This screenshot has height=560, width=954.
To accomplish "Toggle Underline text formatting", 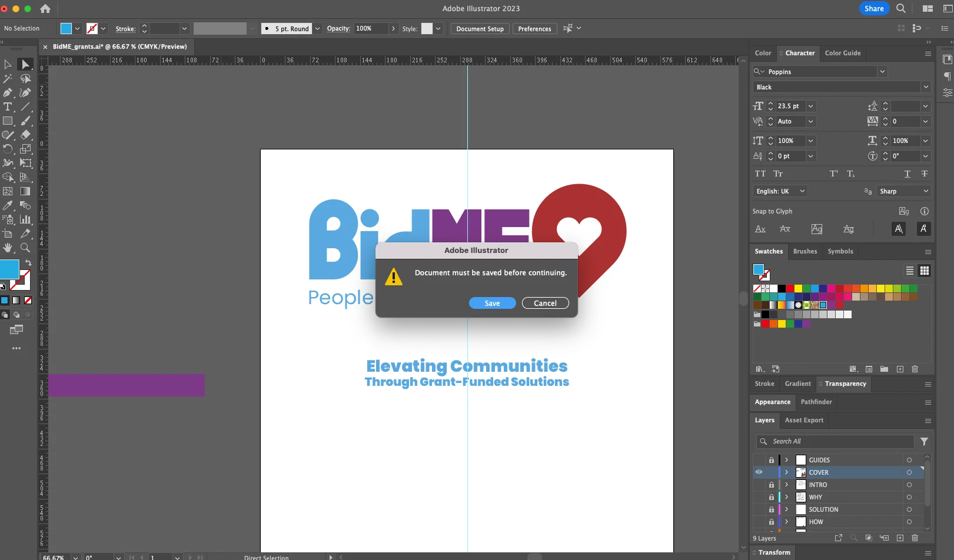I will 907,174.
